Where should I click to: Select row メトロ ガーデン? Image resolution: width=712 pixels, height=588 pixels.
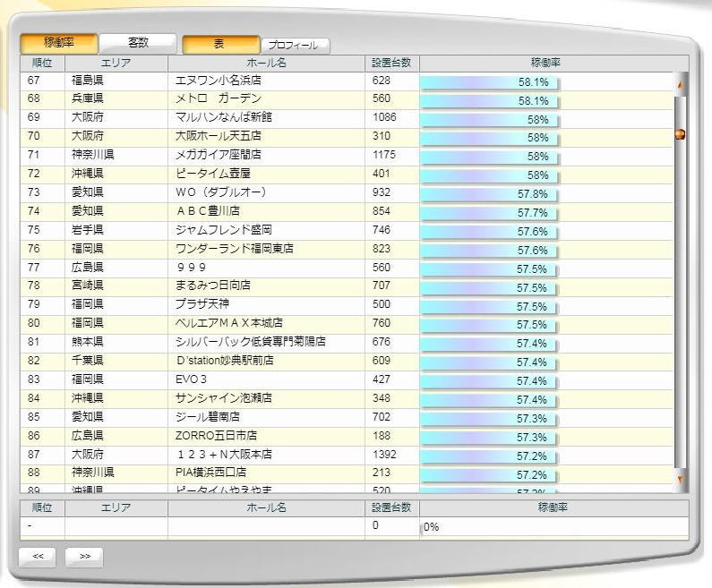pos(347,99)
